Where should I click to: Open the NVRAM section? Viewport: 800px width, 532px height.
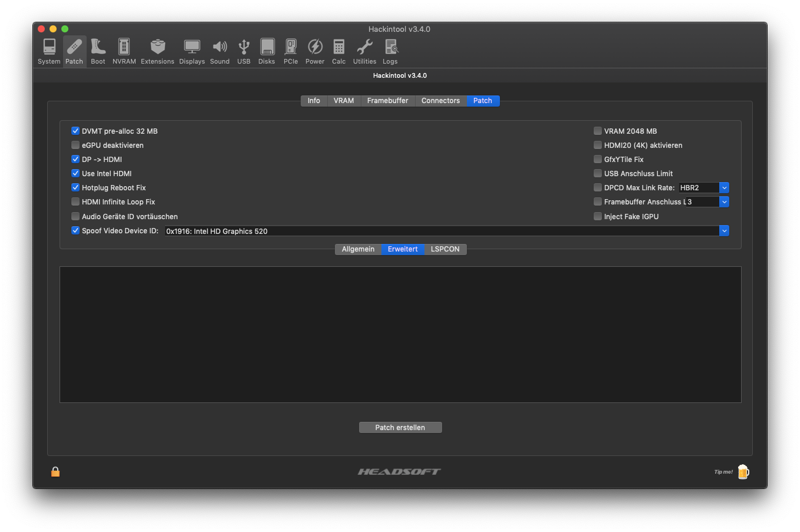point(124,51)
